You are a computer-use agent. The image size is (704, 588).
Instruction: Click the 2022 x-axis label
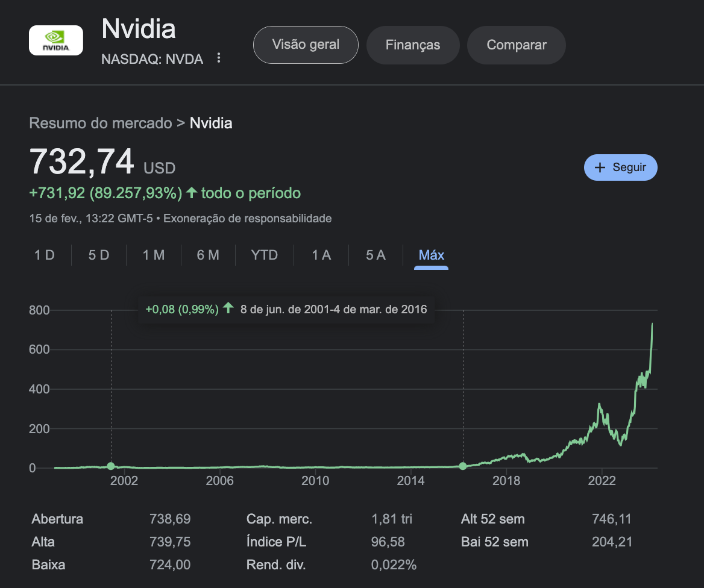[x=602, y=481]
